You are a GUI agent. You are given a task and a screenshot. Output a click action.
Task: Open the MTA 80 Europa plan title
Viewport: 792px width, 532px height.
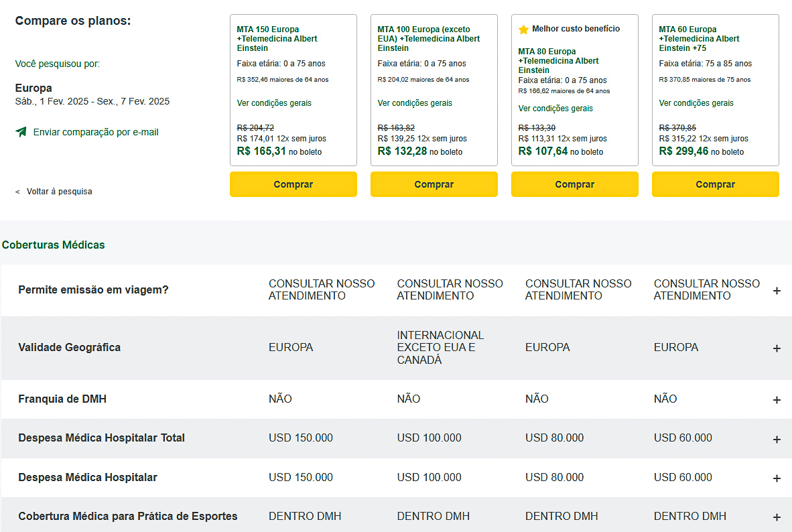point(558,60)
